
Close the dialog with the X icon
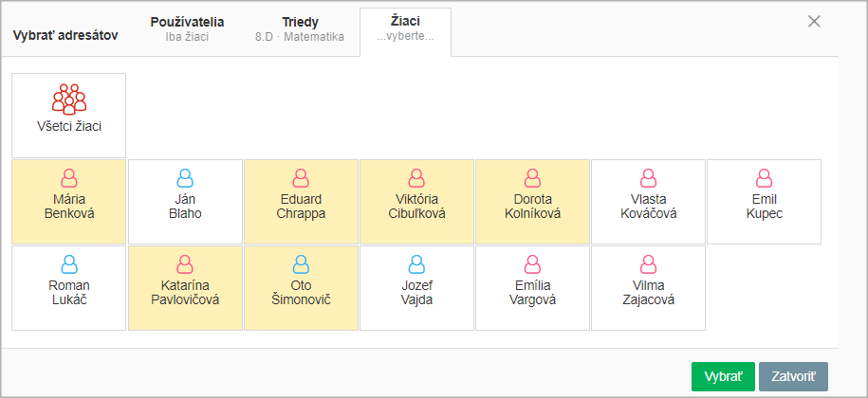[x=814, y=22]
